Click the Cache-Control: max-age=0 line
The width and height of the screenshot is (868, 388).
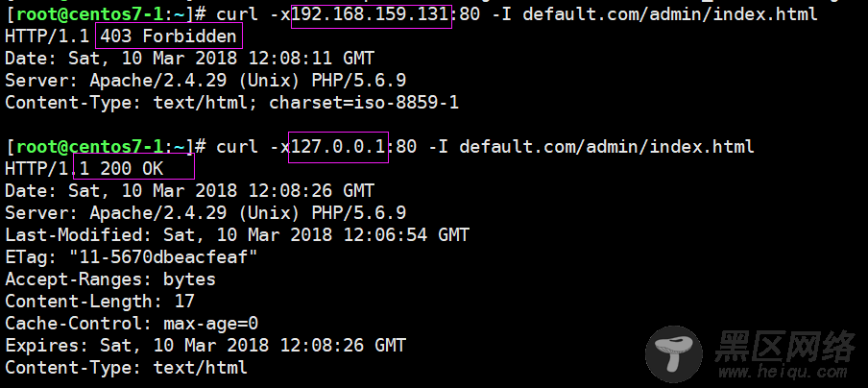click(x=132, y=324)
